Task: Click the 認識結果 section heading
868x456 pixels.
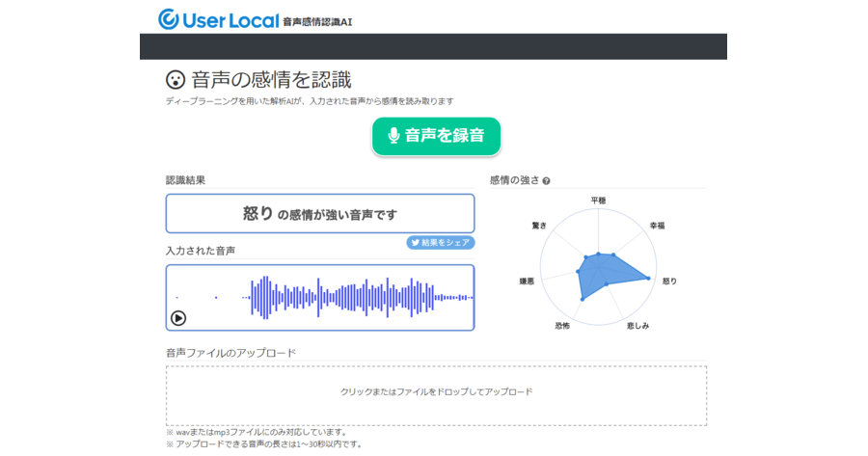Action: (185, 180)
